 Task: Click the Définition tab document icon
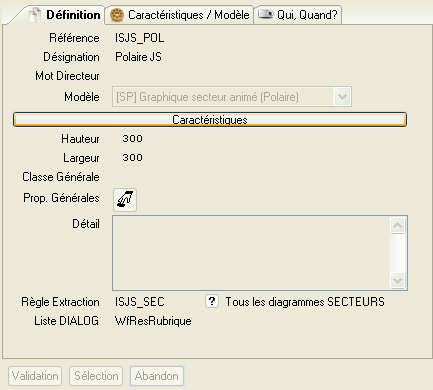click(x=35, y=15)
